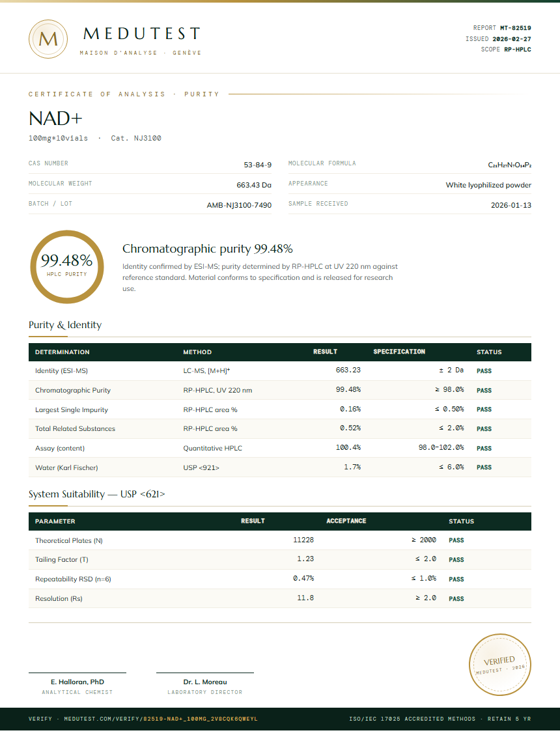Click signatory name Dr. L. Moreau
The height and width of the screenshot is (750, 560).
[x=205, y=682]
